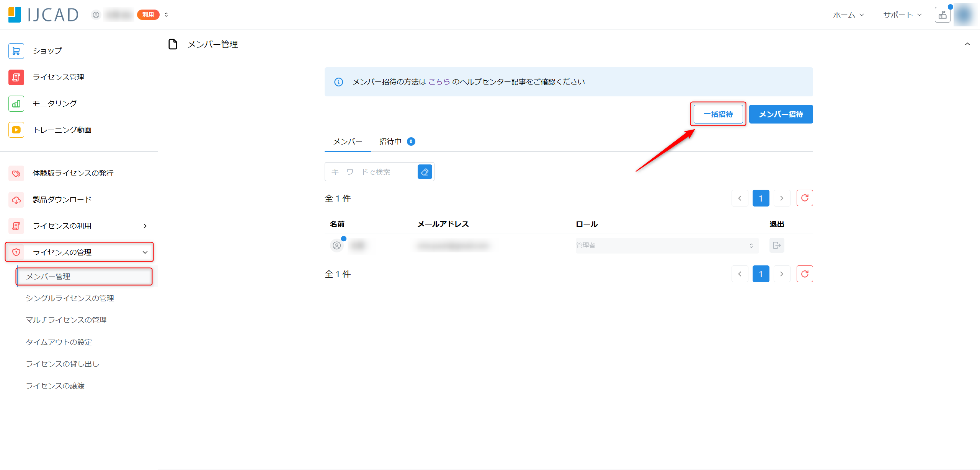This screenshot has width=980, height=470.
Task: Go to the next page in bottom pagination
Action: tap(782, 274)
